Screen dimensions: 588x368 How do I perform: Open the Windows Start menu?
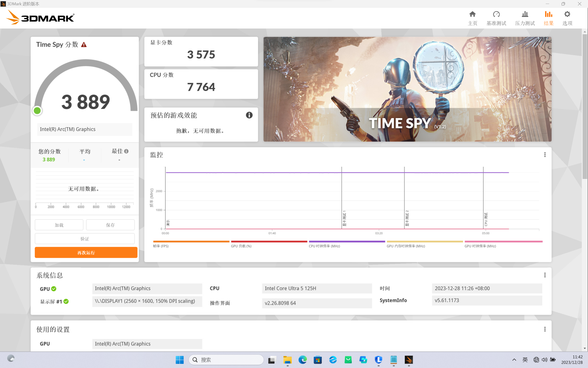[x=180, y=360]
